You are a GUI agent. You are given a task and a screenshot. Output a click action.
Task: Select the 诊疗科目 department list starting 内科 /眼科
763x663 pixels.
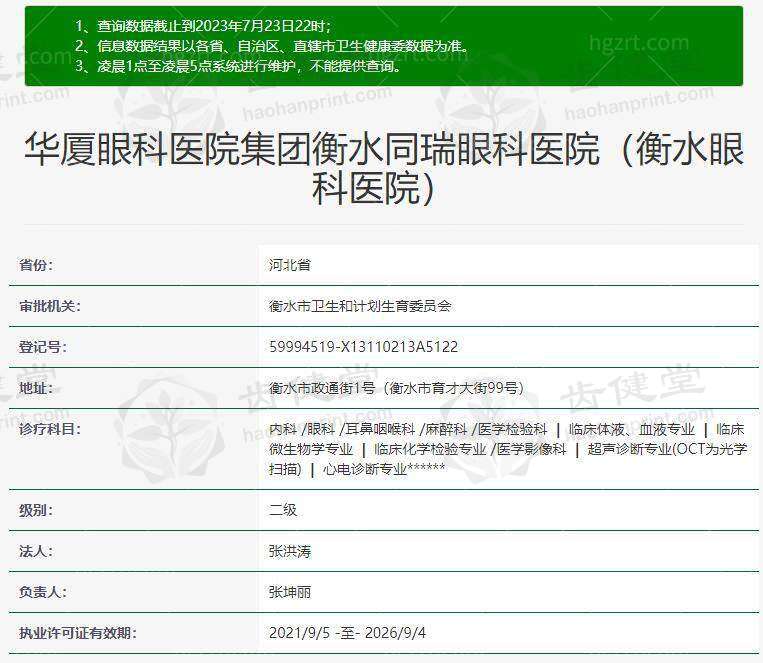(x=508, y=449)
